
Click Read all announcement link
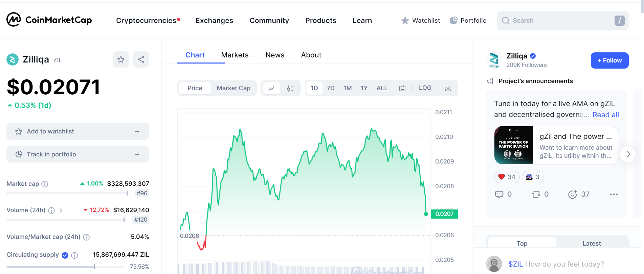[x=606, y=115]
